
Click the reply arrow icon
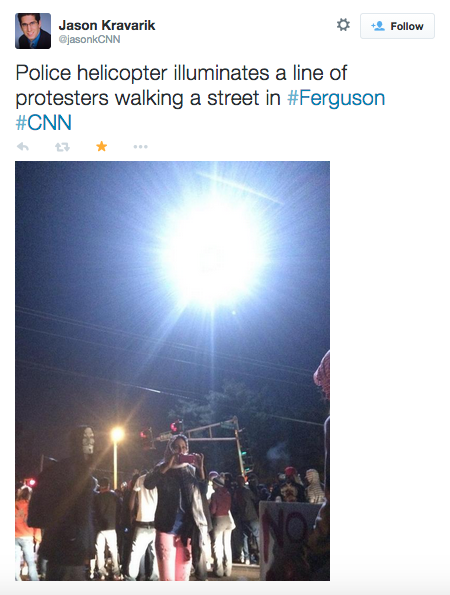click(x=23, y=146)
